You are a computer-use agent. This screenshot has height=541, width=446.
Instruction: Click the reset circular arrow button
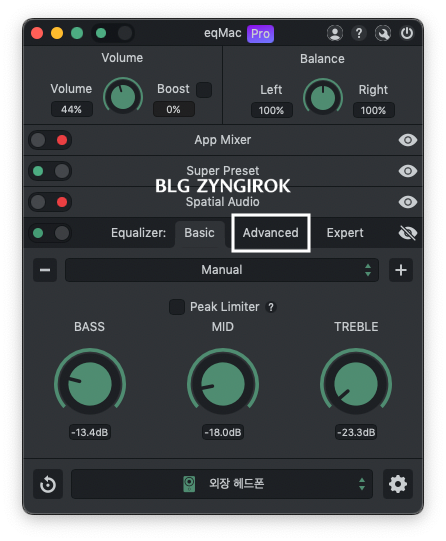[48, 484]
